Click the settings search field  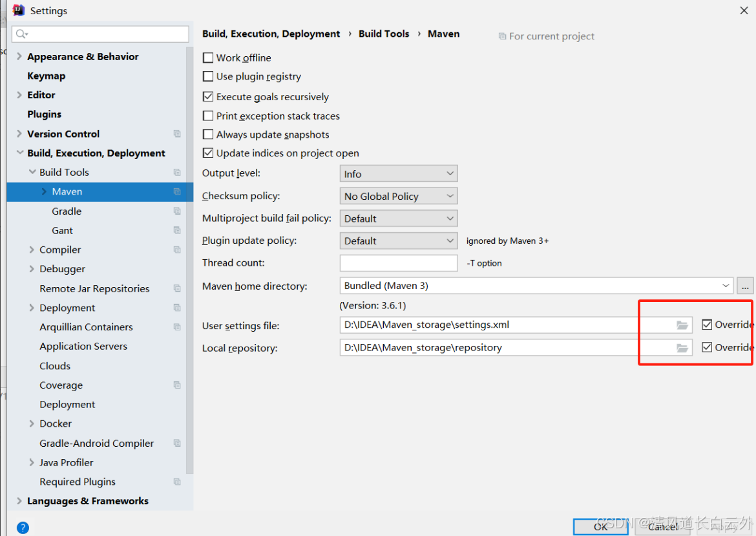100,34
